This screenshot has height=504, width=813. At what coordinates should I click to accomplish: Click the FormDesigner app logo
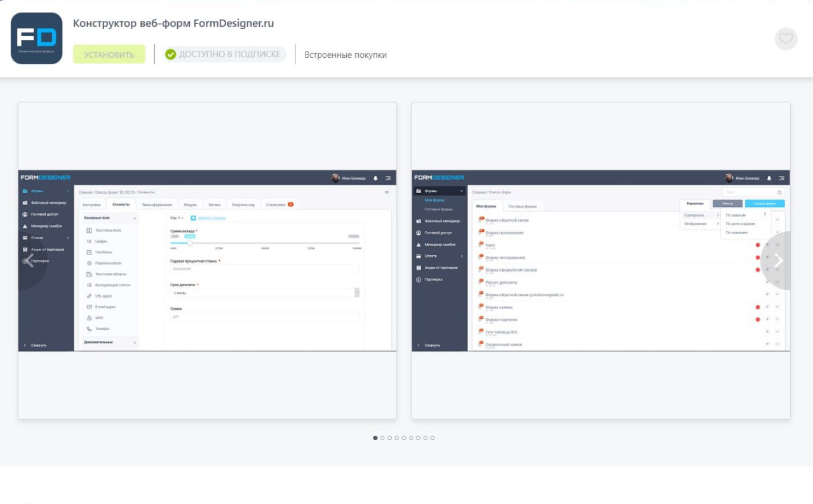point(36,38)
